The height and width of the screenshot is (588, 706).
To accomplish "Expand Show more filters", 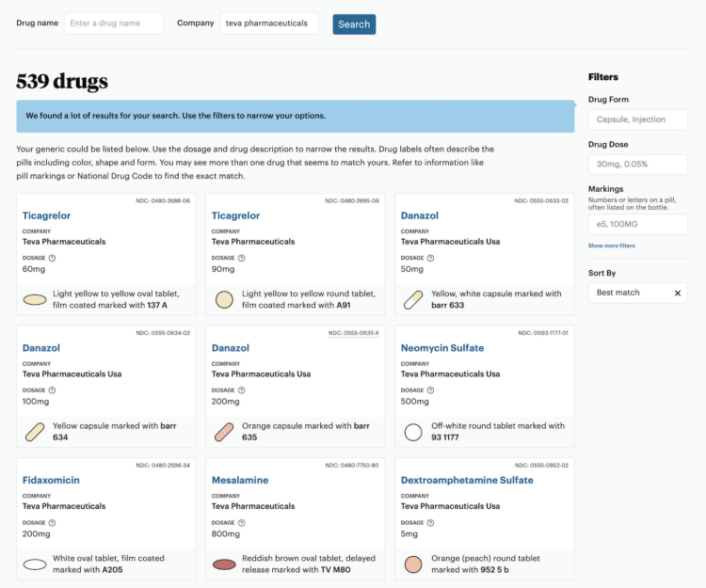I will [611, 246].
